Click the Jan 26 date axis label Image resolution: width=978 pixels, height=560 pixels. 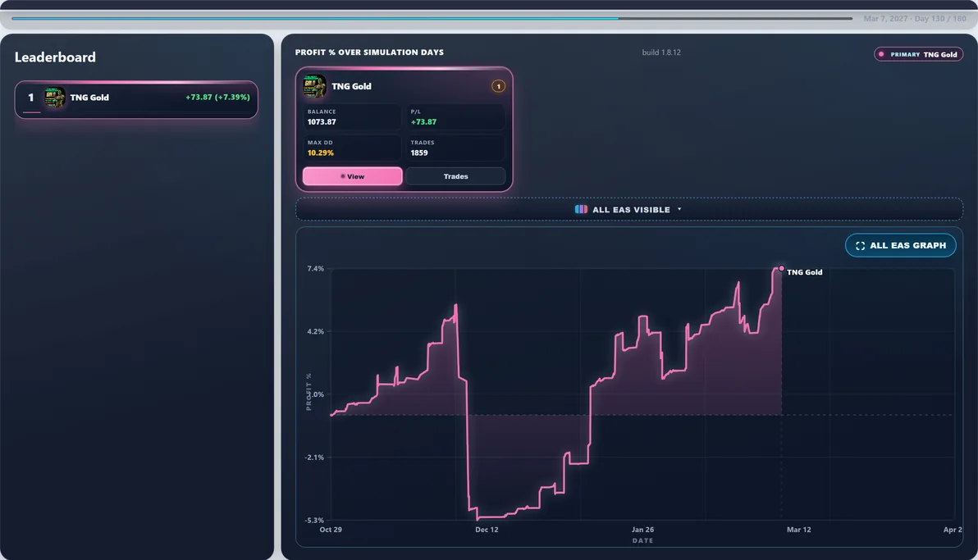642,530
